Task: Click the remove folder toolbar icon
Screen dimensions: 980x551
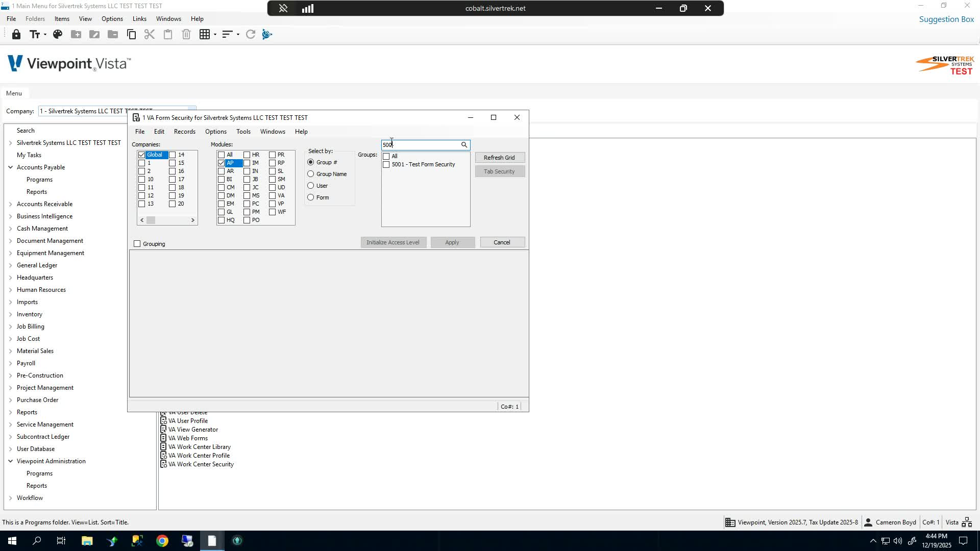Action: pyautogui.click(x=113, y=34)
